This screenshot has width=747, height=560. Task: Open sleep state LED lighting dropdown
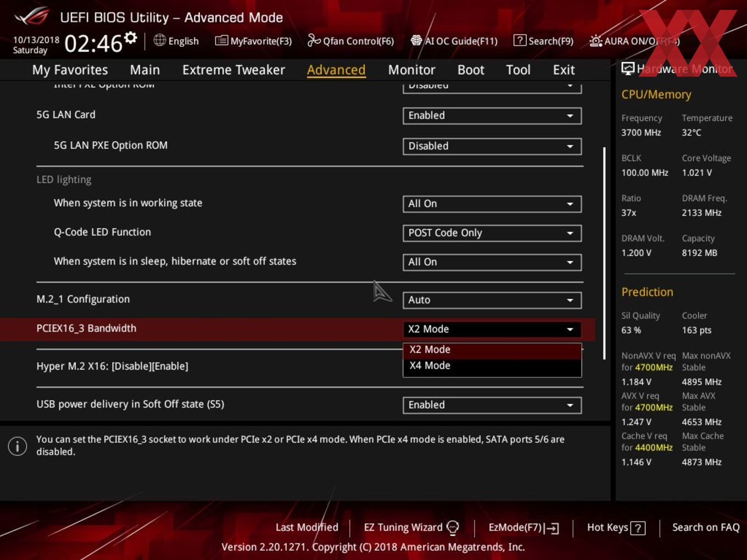(492, 262)
